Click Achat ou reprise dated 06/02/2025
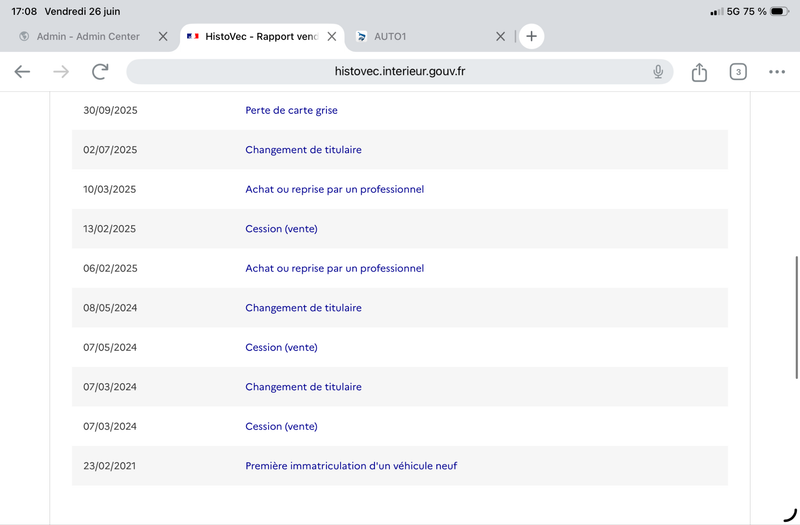This screenshot has width=800, height=525. [334, 268]
